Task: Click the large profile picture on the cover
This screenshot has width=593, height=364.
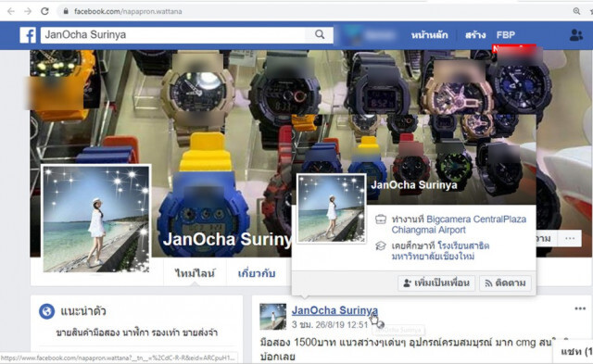Action: [x=96, y=219]
